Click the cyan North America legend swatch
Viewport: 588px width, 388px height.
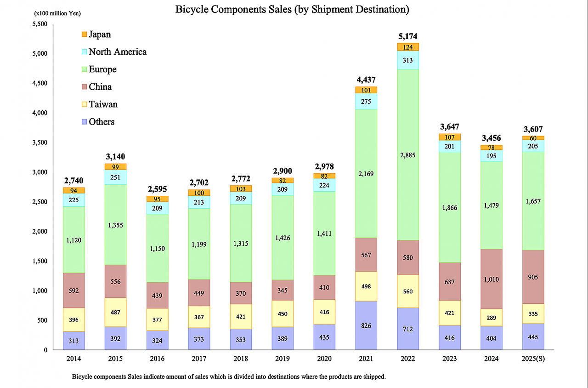84,52
